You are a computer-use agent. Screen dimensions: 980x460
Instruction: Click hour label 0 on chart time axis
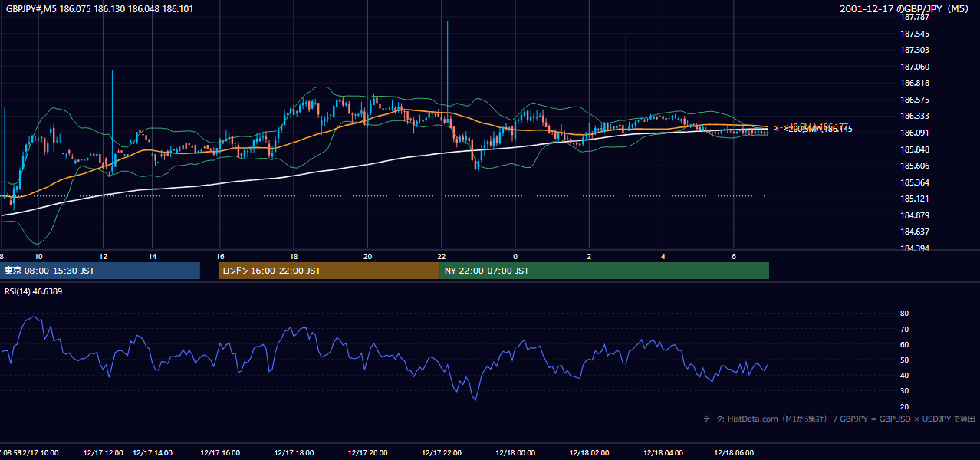pos(515,256)
